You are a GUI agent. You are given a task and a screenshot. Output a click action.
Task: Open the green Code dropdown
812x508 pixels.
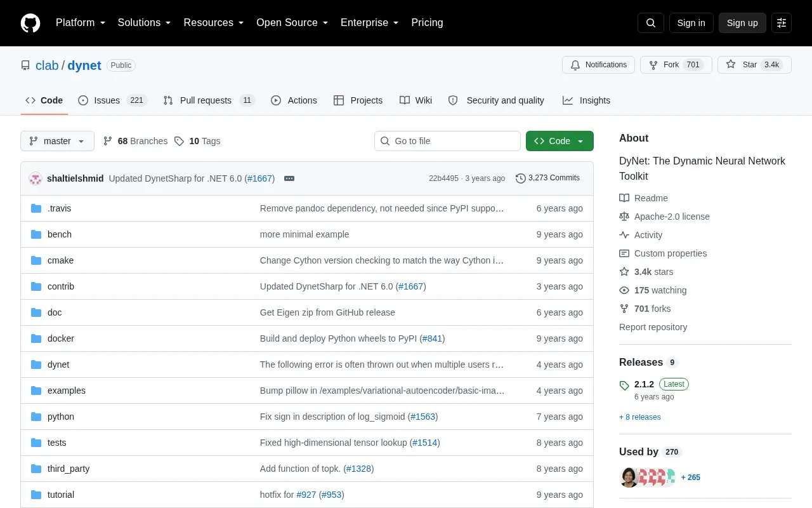click(560, 141)
